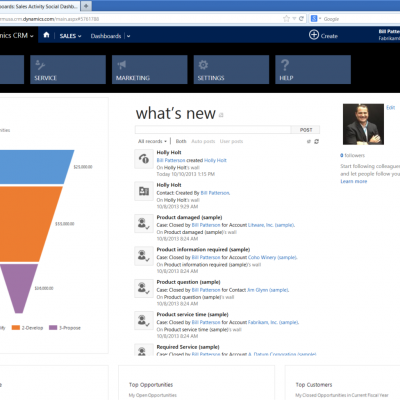Go to the CRM home icon
Screen dimensions: 400x400
tap(46, 35)
